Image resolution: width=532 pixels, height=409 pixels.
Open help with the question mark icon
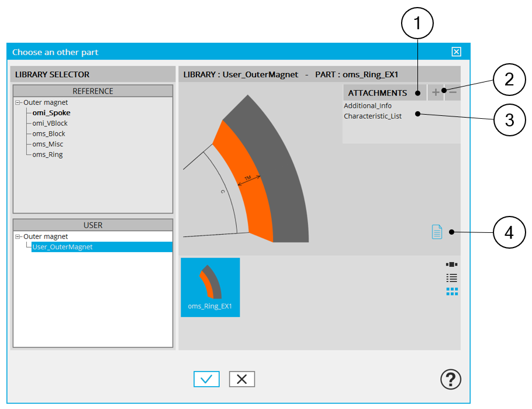tap(450, 380)
